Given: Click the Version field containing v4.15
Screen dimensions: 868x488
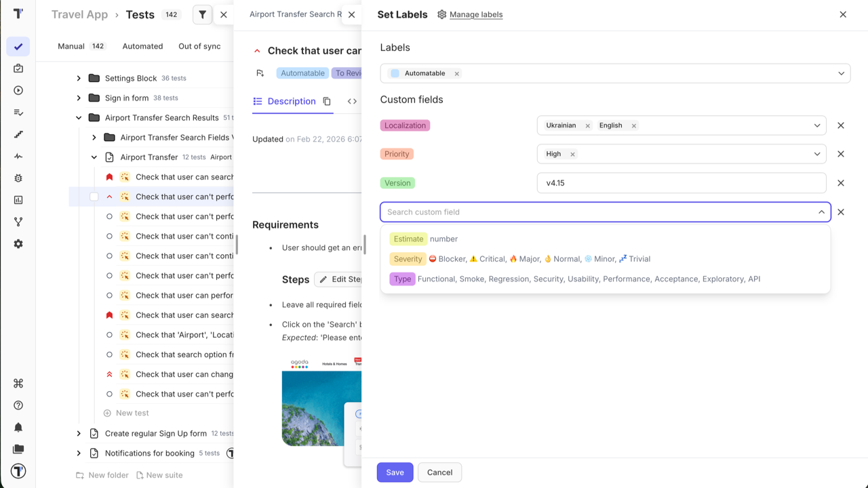Looking at the screenshot, I should tap(682, 183).
